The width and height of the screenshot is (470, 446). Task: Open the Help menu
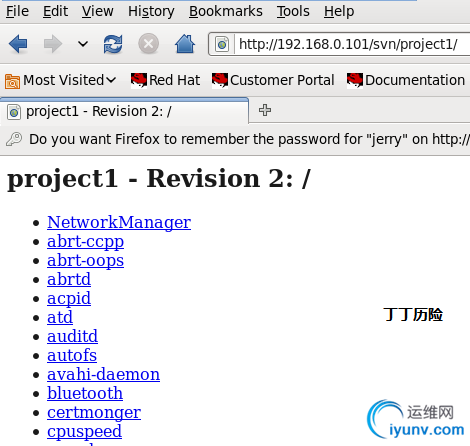[339, 11]
